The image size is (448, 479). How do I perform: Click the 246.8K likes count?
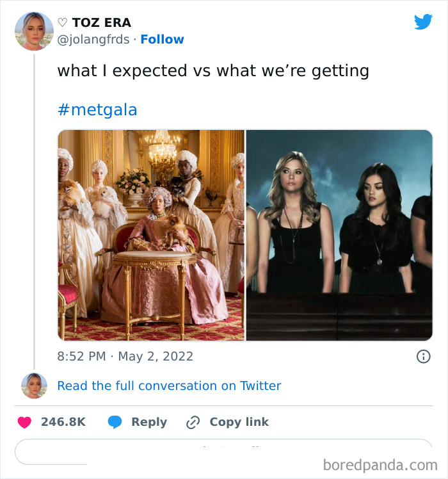pos(63,422)
